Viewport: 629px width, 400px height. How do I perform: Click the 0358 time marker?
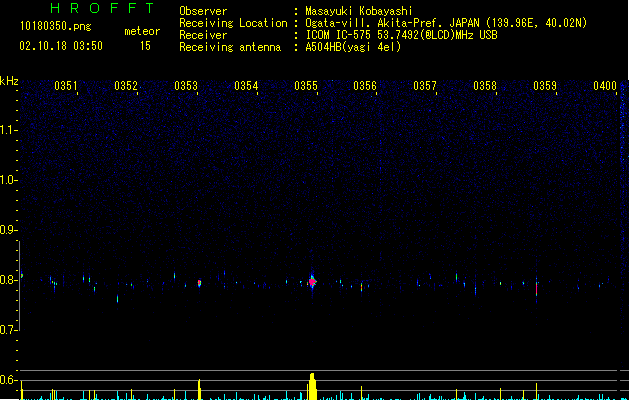485,86
